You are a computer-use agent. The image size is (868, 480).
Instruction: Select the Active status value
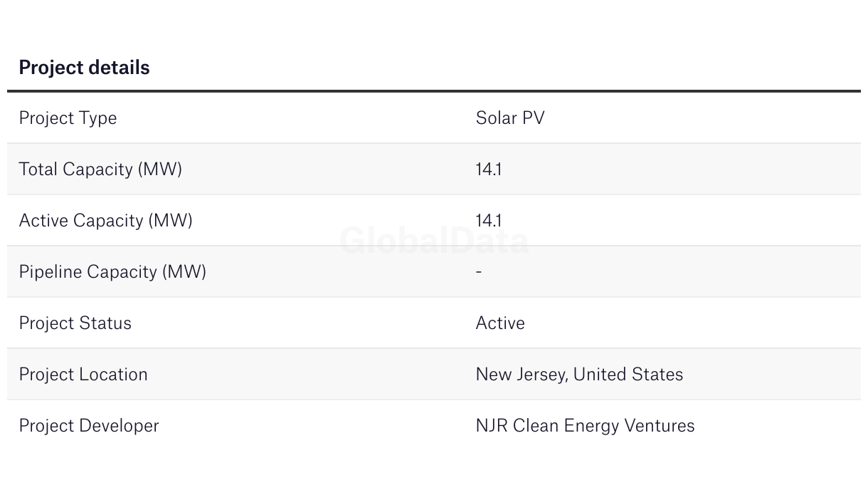[x=500, y=323]
